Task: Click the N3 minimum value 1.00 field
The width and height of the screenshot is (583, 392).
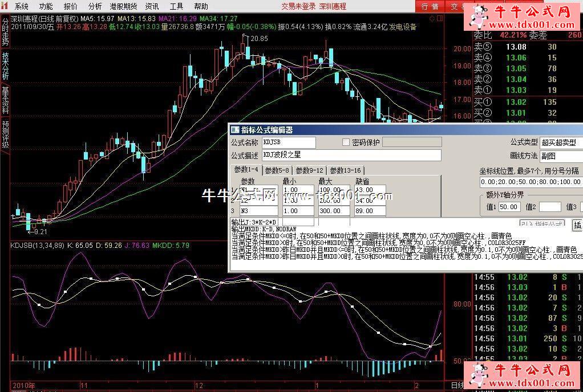Action: coord(298,211)
